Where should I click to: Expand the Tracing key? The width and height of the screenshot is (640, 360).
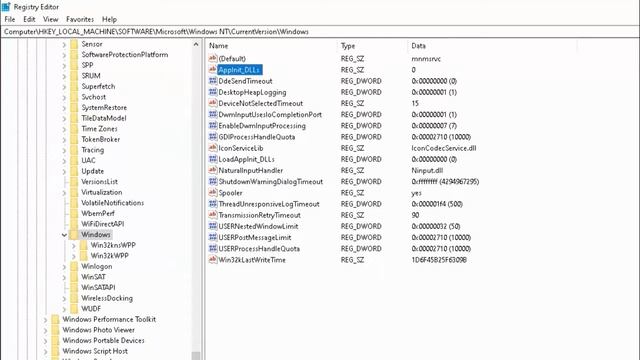[x=64, y=150]
